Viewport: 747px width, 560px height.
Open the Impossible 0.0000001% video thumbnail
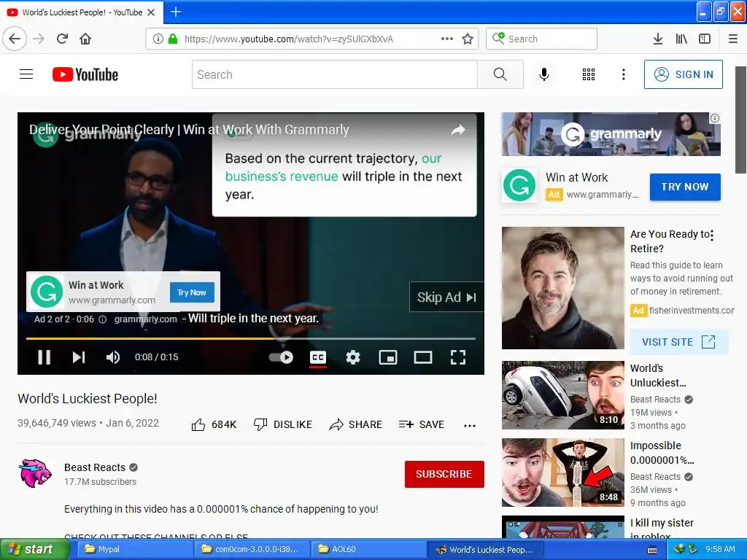tap(562, 472)
